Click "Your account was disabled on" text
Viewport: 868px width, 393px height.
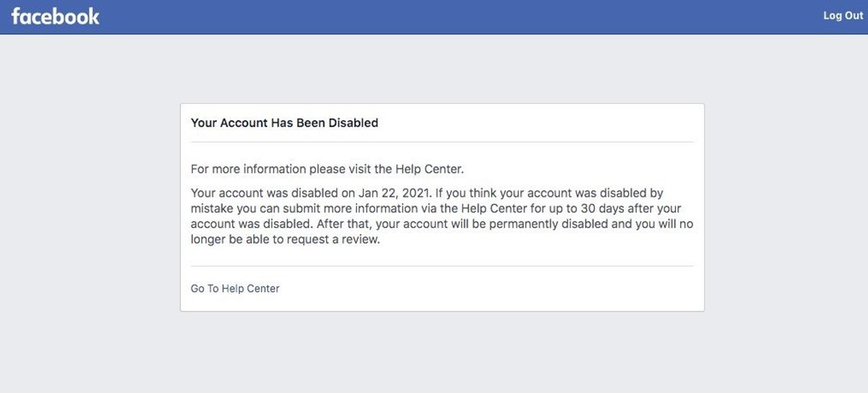pyautogui.click(x=269, y=193)
